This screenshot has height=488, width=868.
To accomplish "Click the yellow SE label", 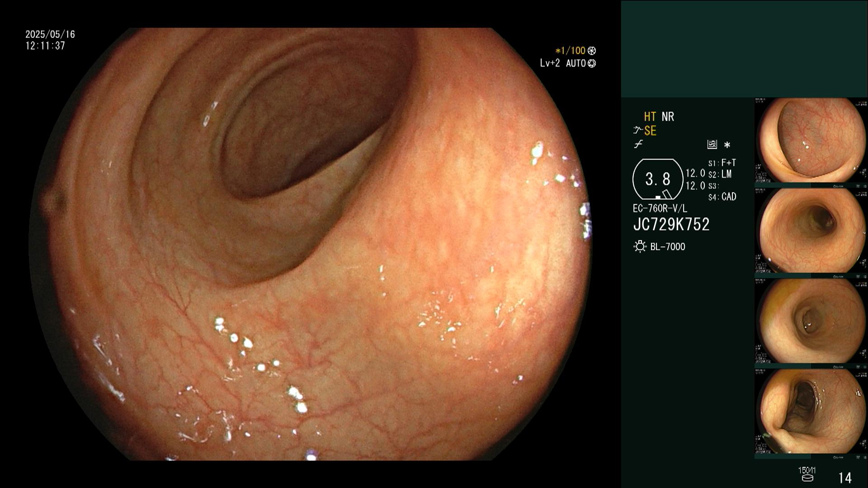I will coord(650,131).
